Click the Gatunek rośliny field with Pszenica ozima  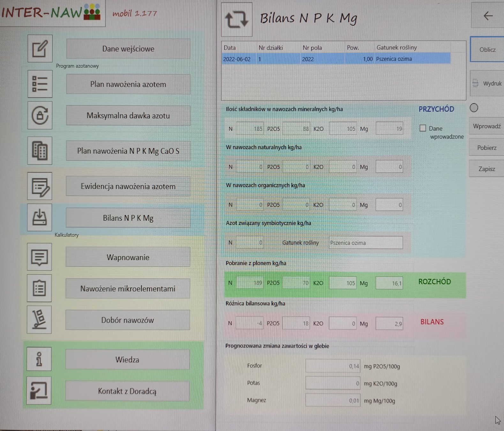(x=365, y=243)
